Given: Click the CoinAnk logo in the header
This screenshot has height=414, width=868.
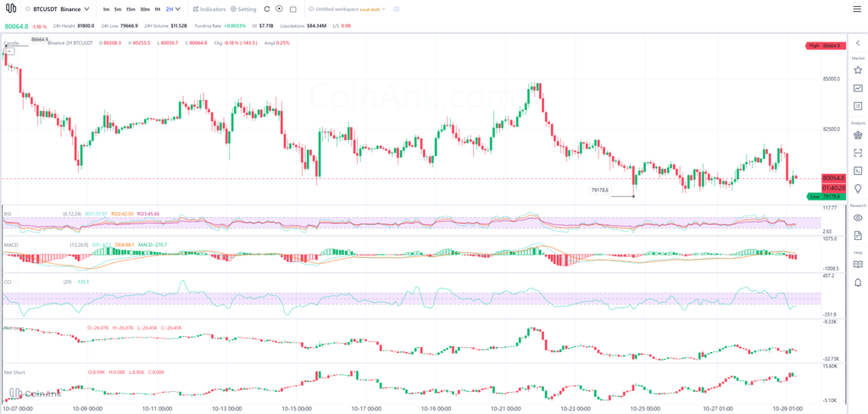Looking at the screenshot, I should pyautogui.click(x=10, y=9).
